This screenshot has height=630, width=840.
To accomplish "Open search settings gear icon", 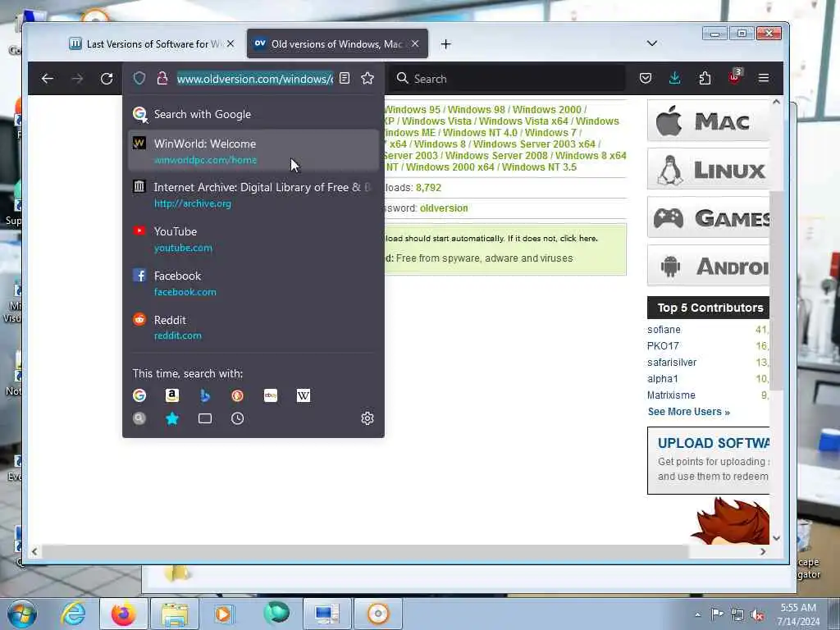I will tap(367, 418).
